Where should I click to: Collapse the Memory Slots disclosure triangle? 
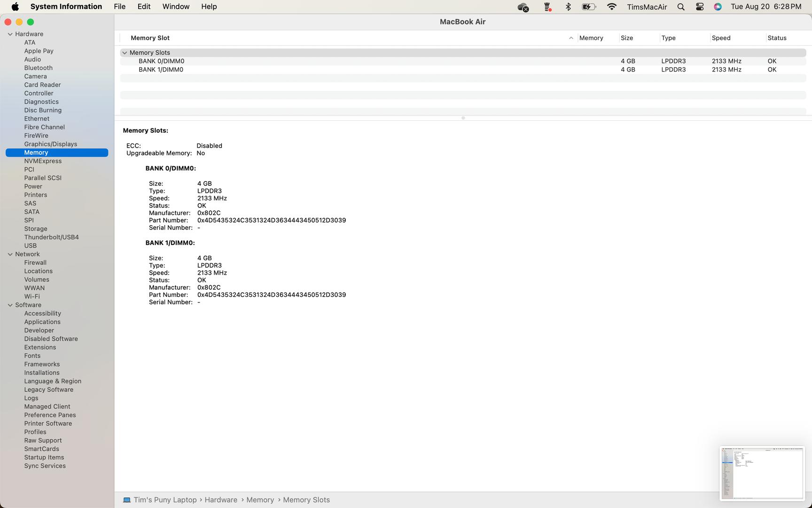[125, 53]
